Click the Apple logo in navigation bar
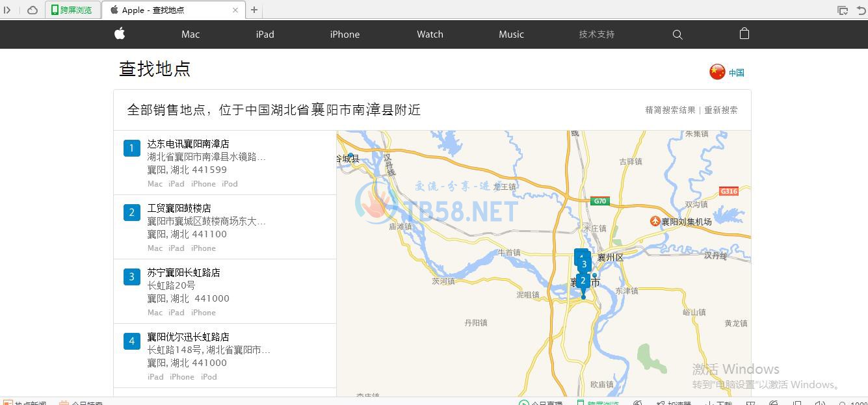 (x=120, y=34)
